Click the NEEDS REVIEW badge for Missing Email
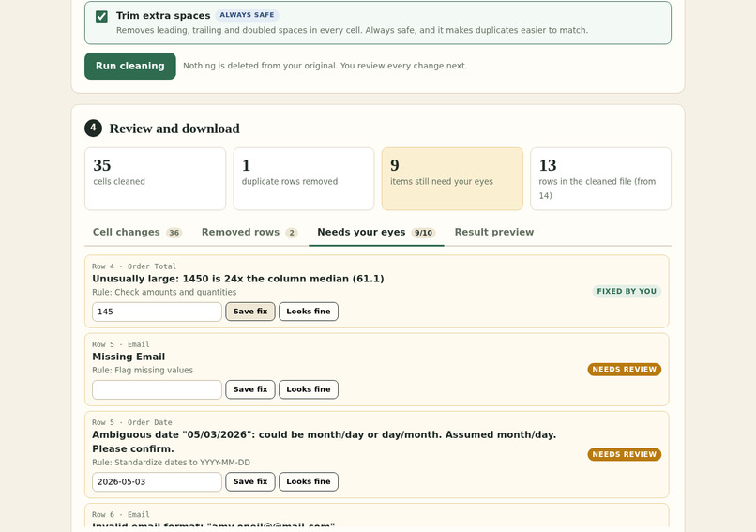This screenshot has width=756, height=532. (625, 370)
